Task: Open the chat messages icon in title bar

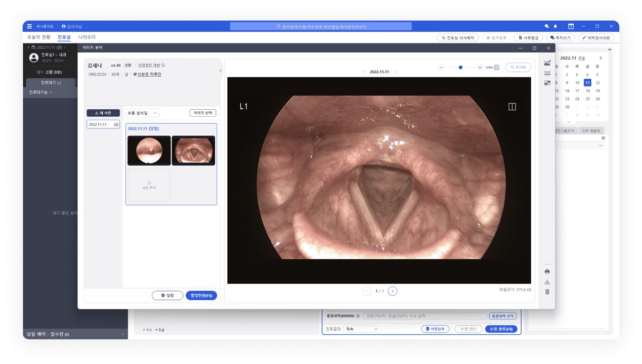Action: tap(546, 26)
